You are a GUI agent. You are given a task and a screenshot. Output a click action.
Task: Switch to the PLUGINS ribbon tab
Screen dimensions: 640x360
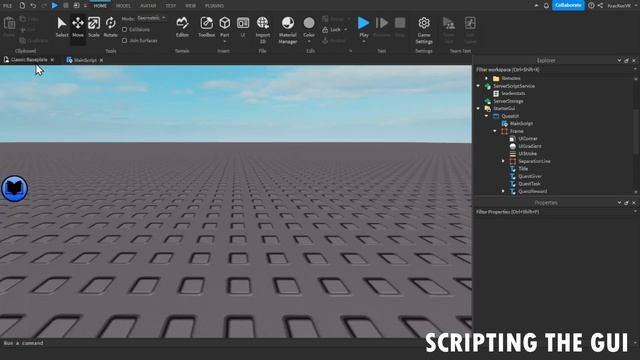coord(214,6)
